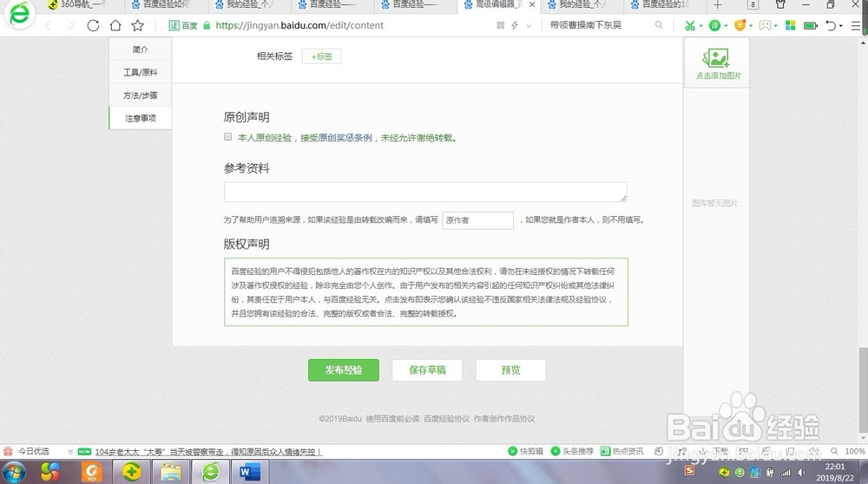Click the undo closed-tab icon
The height and width of the screenshot is (484, 868).
831,25
